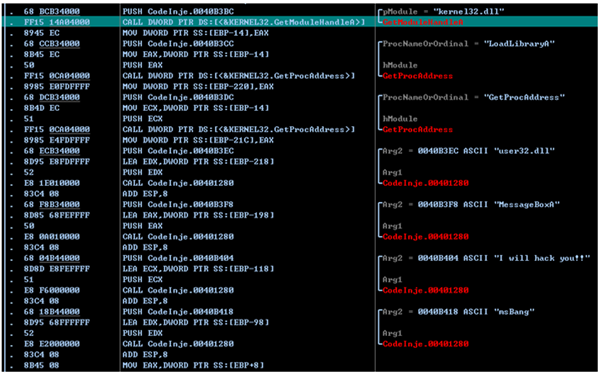Select instruction 'PUSH CodeInje.0040B3F8'
Viewport: 602px width, 376px height.
[x=178, y=205]
